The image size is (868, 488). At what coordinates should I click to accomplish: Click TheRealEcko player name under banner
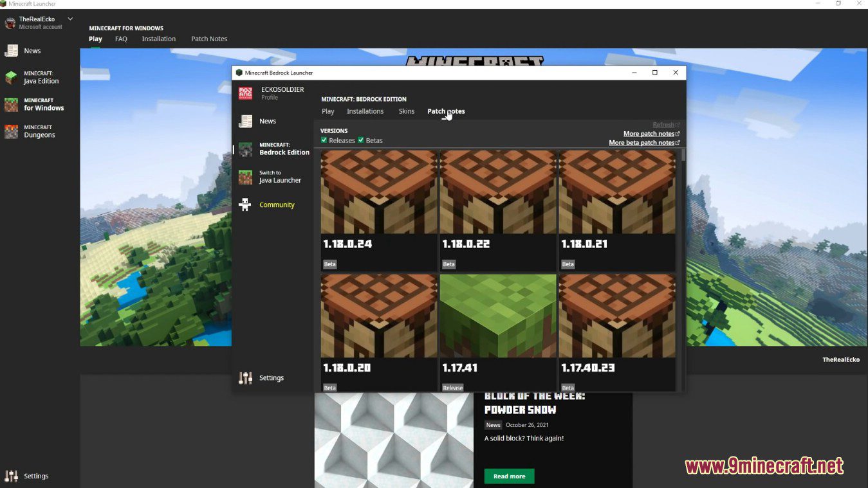click(841, 359)
